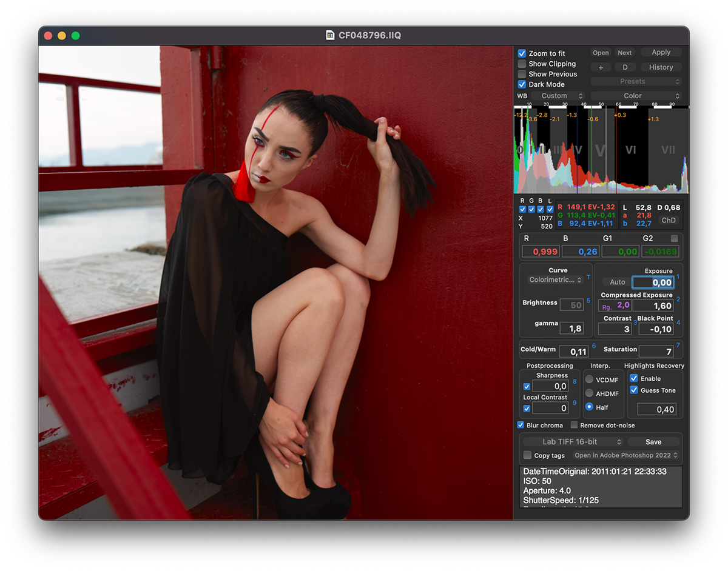
Task: Enable Show Clipping
Action: coord(522,64)
